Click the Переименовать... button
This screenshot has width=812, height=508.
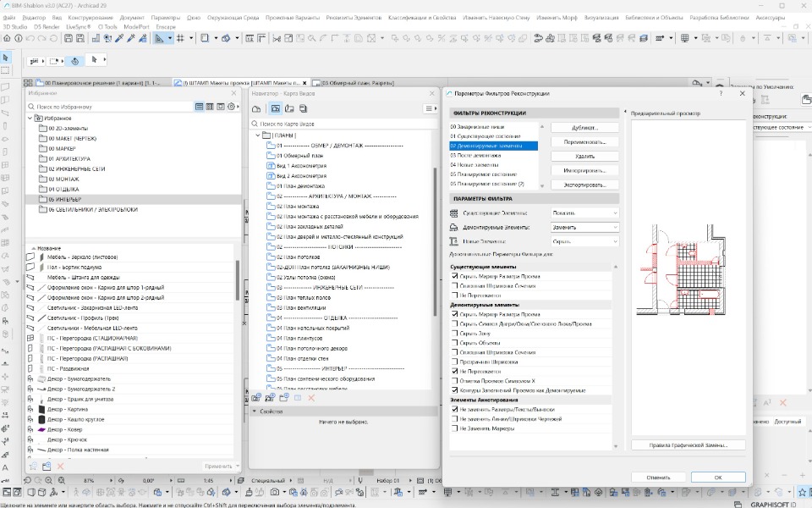pos(584,142)
